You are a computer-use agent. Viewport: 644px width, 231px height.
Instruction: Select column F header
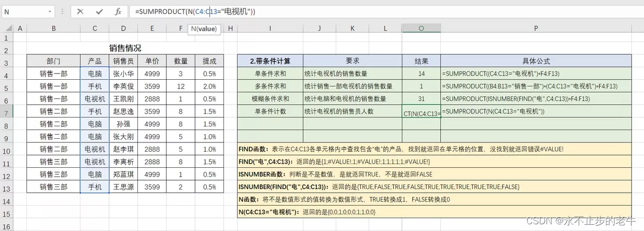[181, 28]
